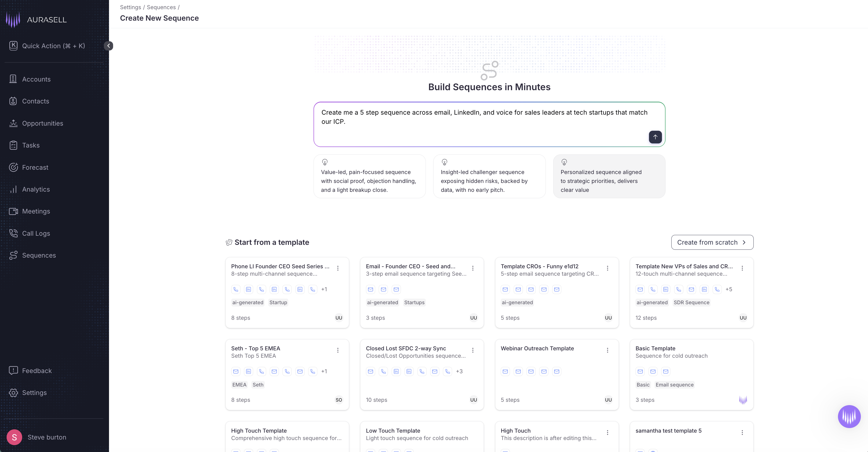Open options menu for Template CROs card
The height and width of the screenshot is (452, 868).
607,268
